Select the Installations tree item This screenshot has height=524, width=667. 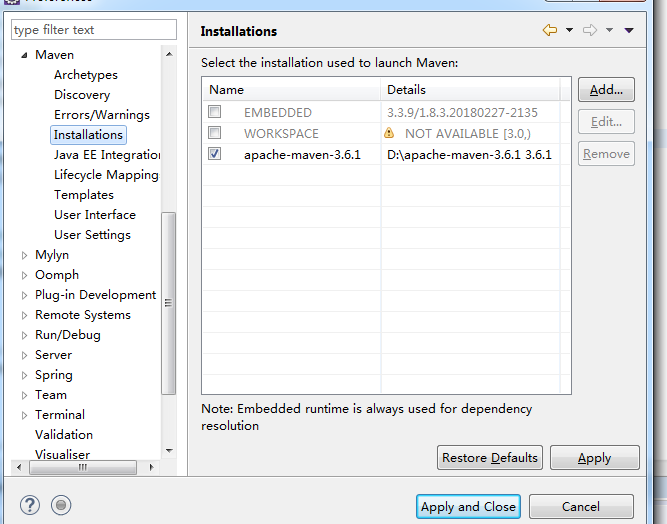point(88,135)
